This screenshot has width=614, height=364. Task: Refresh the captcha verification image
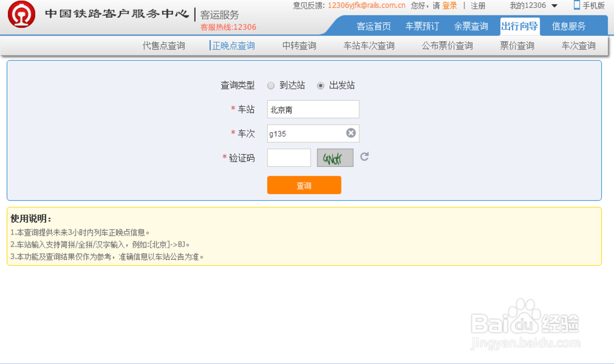click(363, 158)
